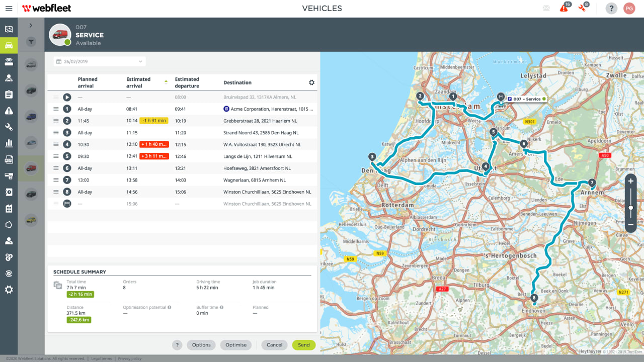Select the Maintenance wrench icon in sidebar

[x=9, y=127]
